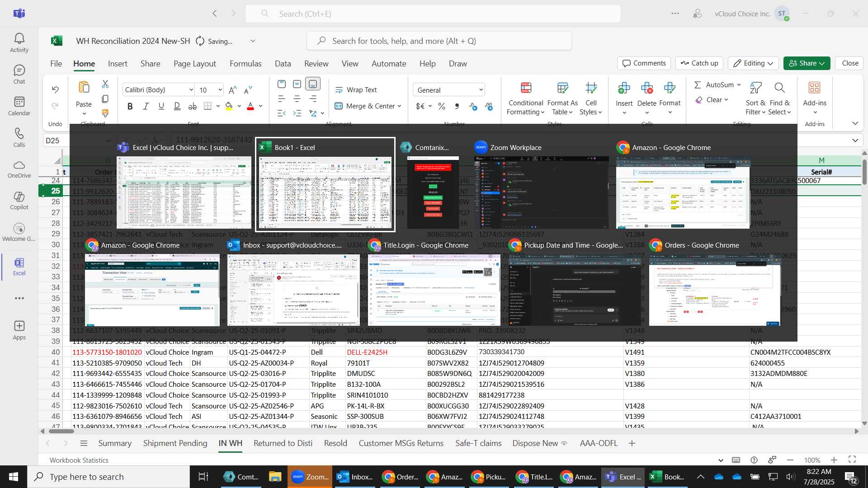Apply italic formatting

(146, 106)
